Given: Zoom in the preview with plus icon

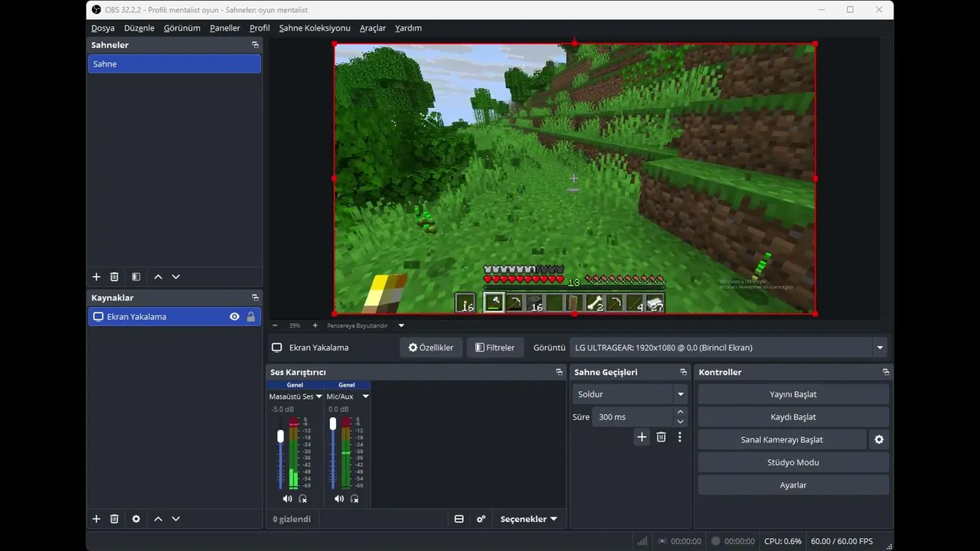Looking at the screenshot, I should [x=315, y=325].
